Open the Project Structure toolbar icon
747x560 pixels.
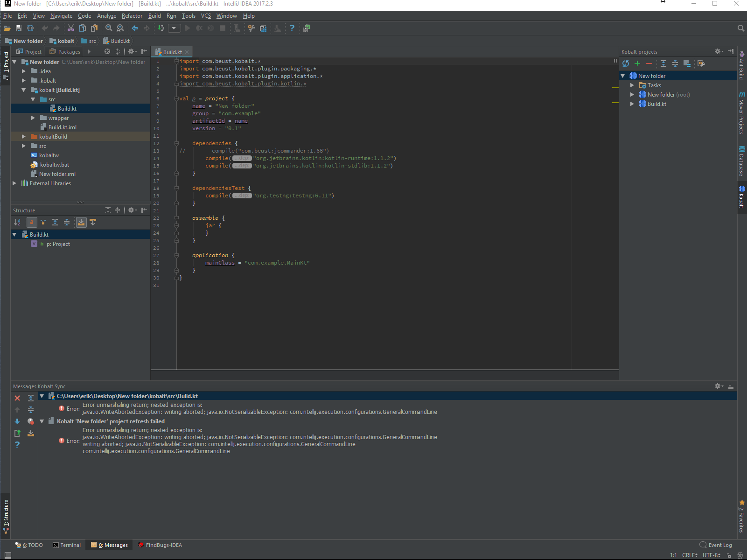(x=263, y=28)
